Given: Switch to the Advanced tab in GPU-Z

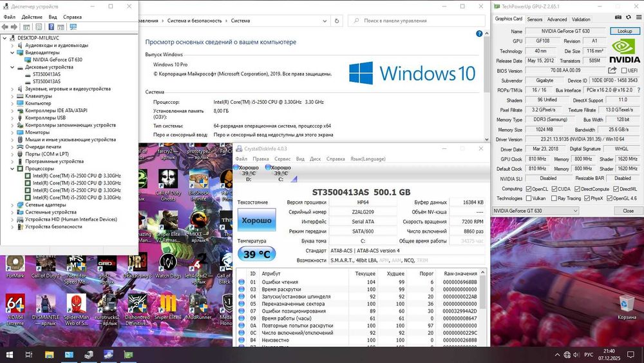Looking at the screenshot, I should tap(557, 19).
